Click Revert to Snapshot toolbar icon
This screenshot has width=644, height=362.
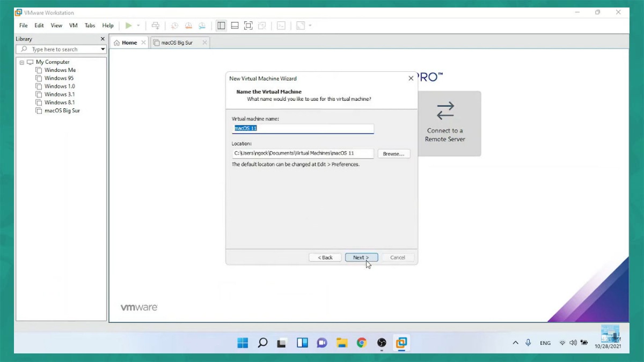pyautogui.click(x=188, y=25)
